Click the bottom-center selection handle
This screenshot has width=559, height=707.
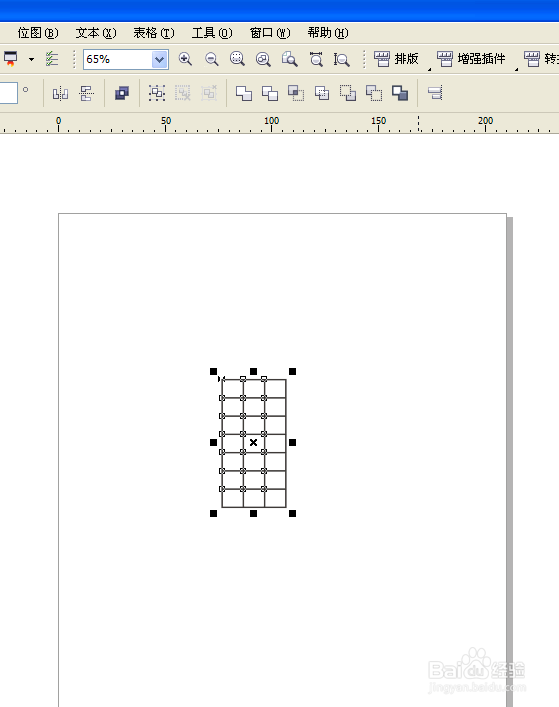[253, 513]
